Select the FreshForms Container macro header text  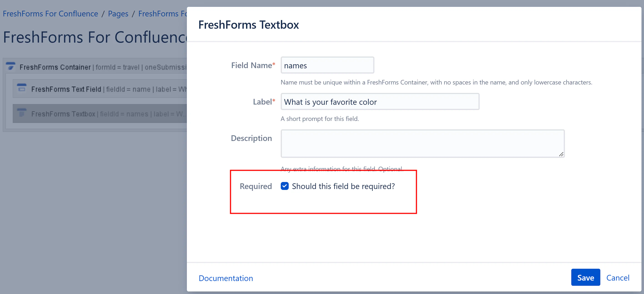(55, 67)
